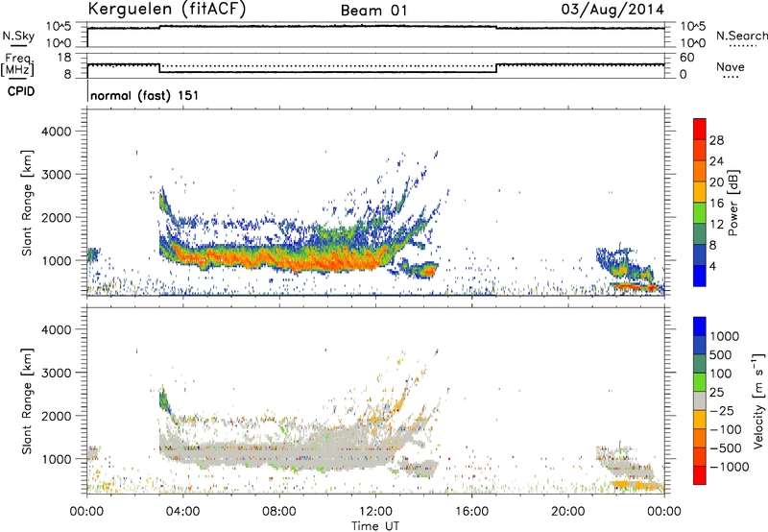
Task: Click the '60' Nave axis tick
Action: pos(686,58)
